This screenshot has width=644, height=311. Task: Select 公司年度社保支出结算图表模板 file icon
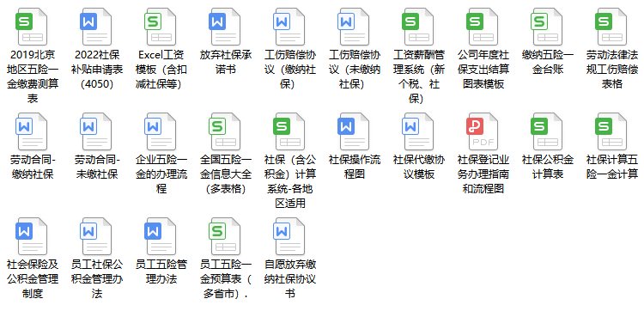click(483, 27)
